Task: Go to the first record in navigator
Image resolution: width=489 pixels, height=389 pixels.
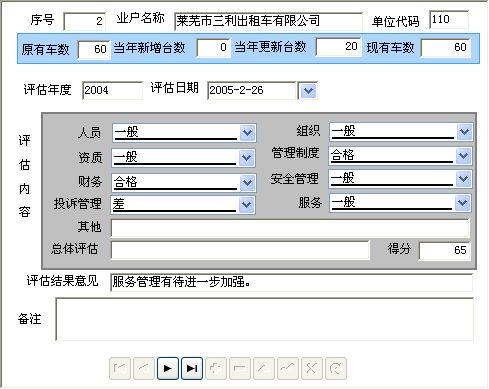Action: pyautogui.click(x=120, y=368)
